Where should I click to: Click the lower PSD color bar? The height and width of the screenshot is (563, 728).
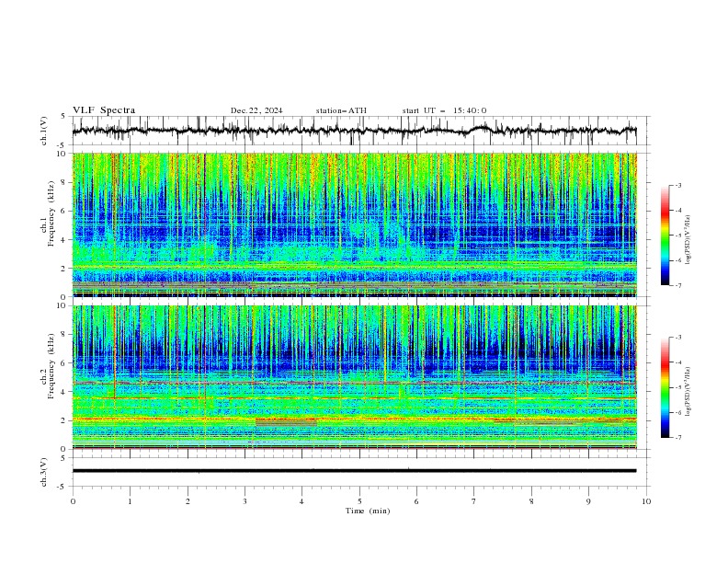pyautogui.click(x=665, y=387)
